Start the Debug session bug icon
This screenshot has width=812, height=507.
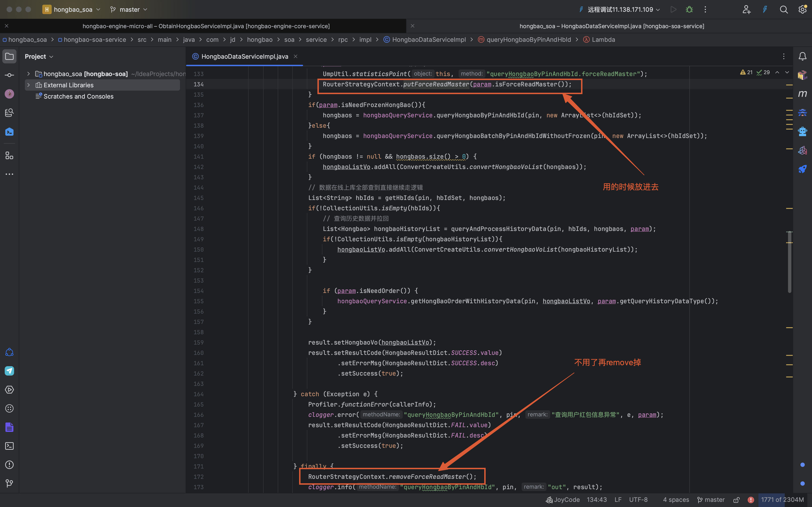point(689,9)
